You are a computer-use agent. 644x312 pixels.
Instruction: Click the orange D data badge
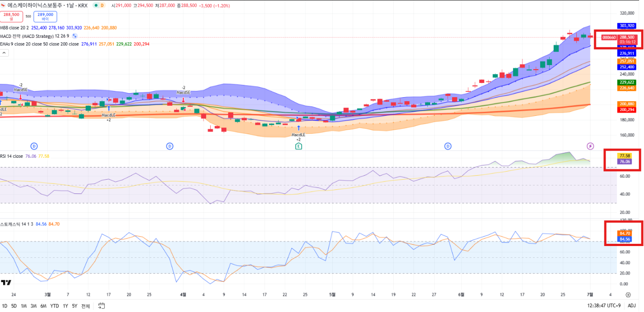[102, 5]
